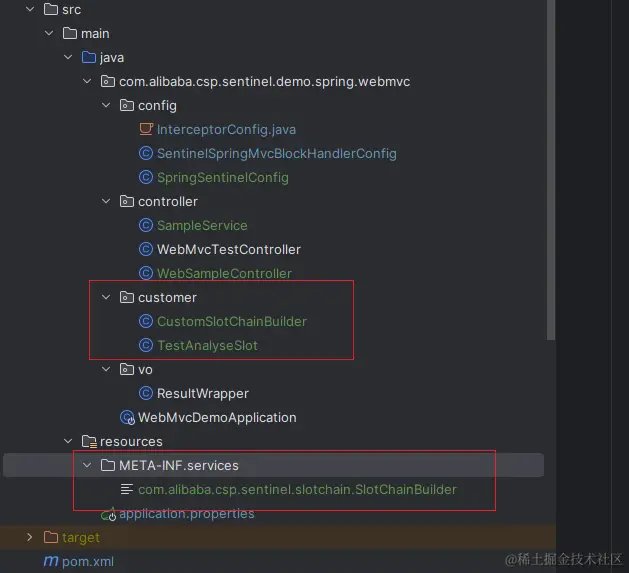Open WebMvcDemoApplication class
The height and width of the screenshot is (573, 629).
[x=217, y=418]
